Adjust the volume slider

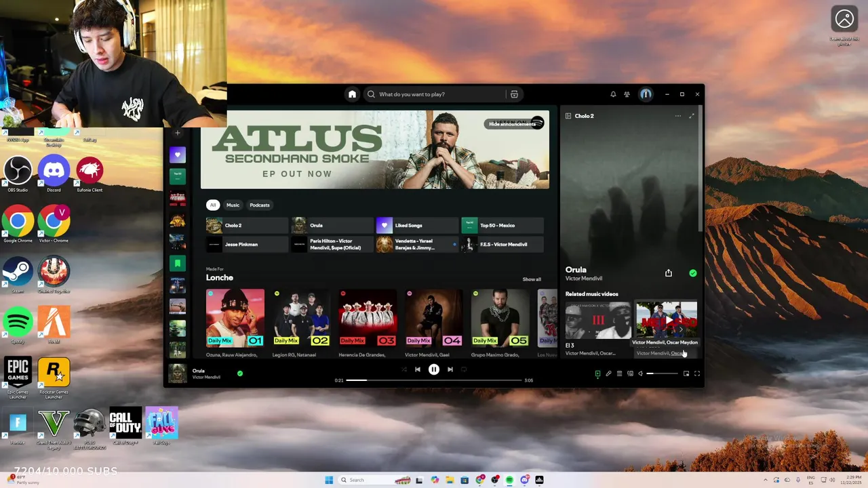662,373
